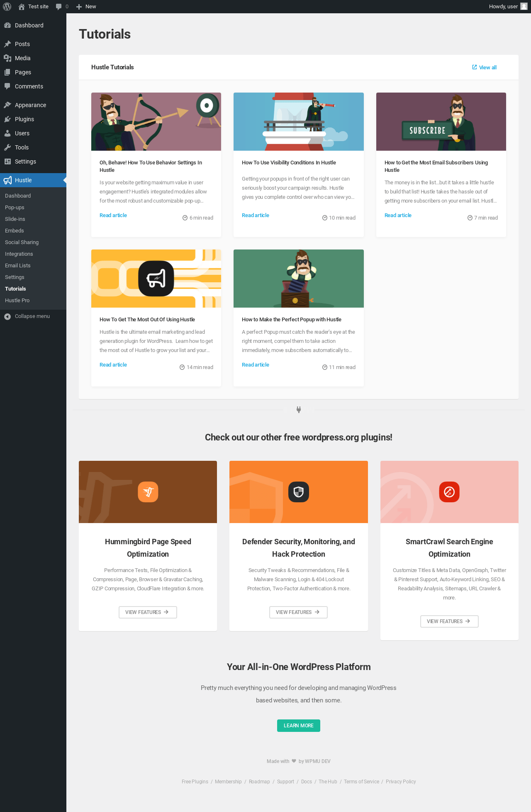This screenshot has height=812, width=531.
Task: Open the lighthouse Visibility Conditions thumbnail
Action: click(299, 122)
